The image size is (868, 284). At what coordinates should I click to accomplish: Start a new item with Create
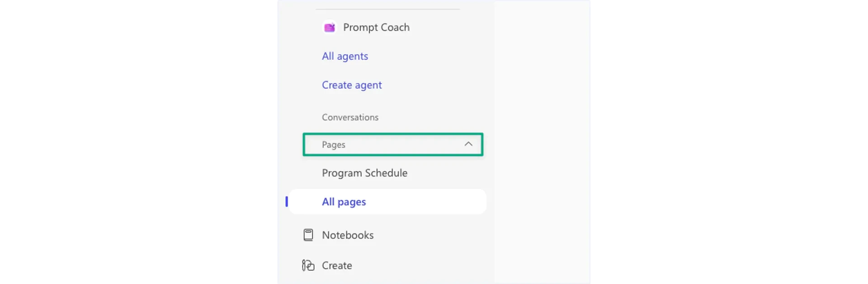tap(336, 265)
